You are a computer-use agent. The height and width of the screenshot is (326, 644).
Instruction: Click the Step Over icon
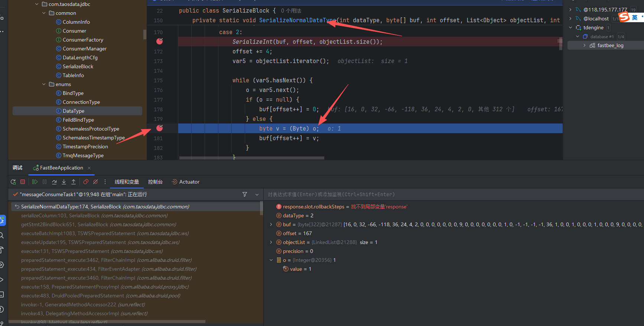tap(54, 182)
